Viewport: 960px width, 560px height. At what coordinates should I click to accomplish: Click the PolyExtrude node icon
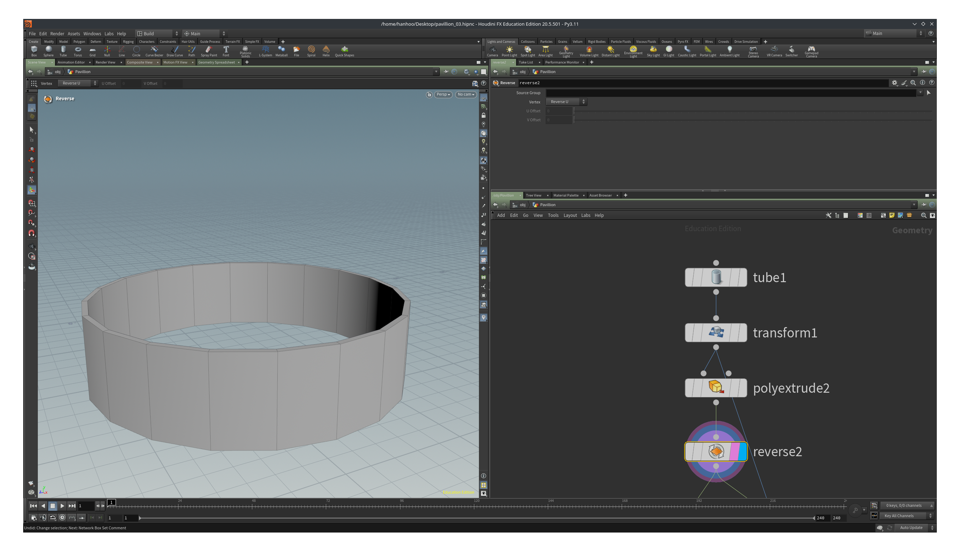coord(716,387)
